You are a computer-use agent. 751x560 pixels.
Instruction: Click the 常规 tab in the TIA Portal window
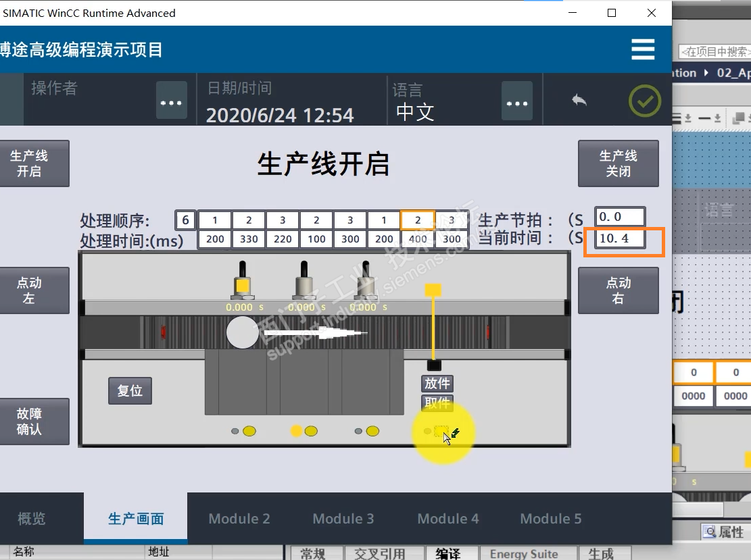pyautogui.click(x=316, y=553)
